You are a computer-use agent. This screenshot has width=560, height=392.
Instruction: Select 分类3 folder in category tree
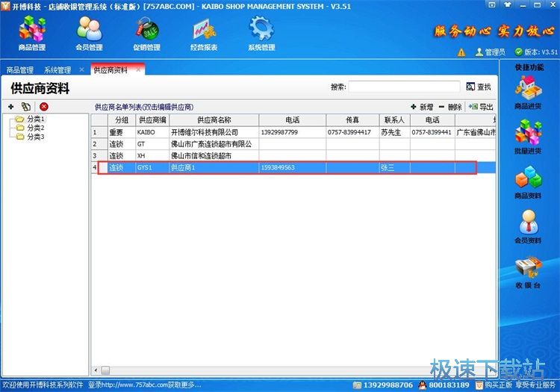(x=35, y=137)
